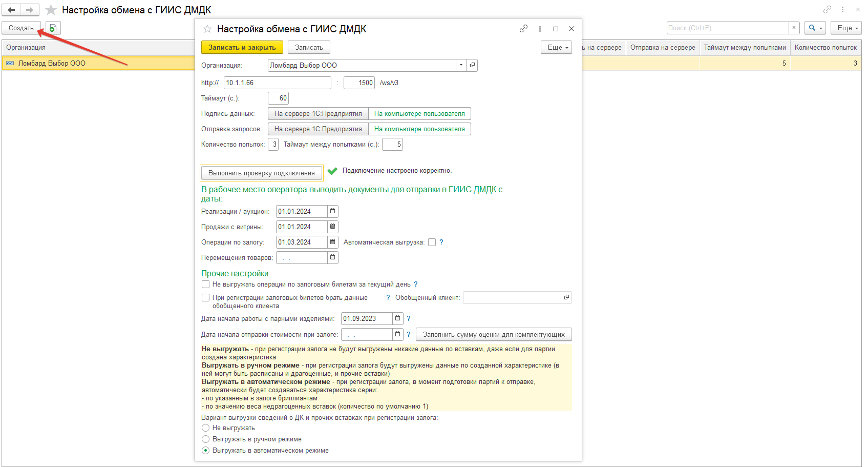Select the Ломбард Выбор ООО list row
This screenshot has height=467, width=868.
[x=98, y=63]
